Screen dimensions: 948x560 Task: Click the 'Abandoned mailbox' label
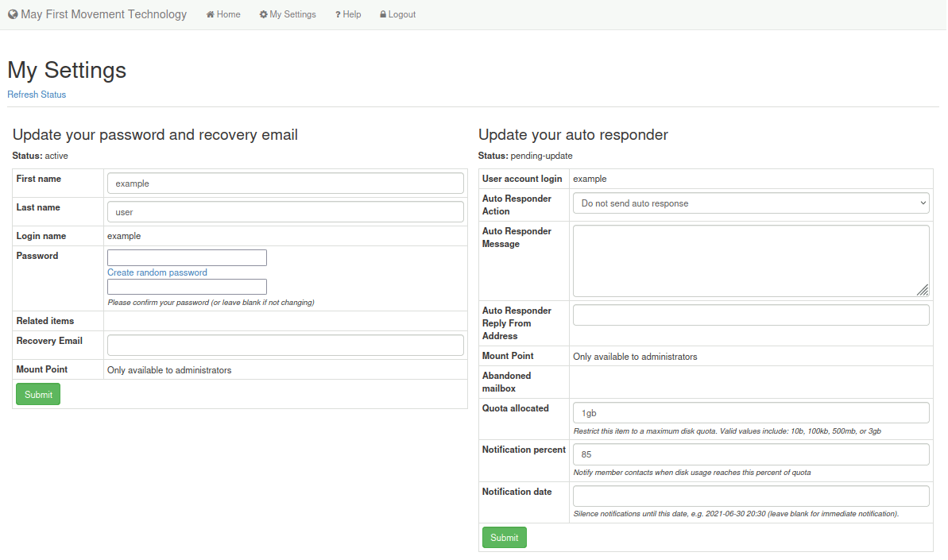[x=507, y=382]
